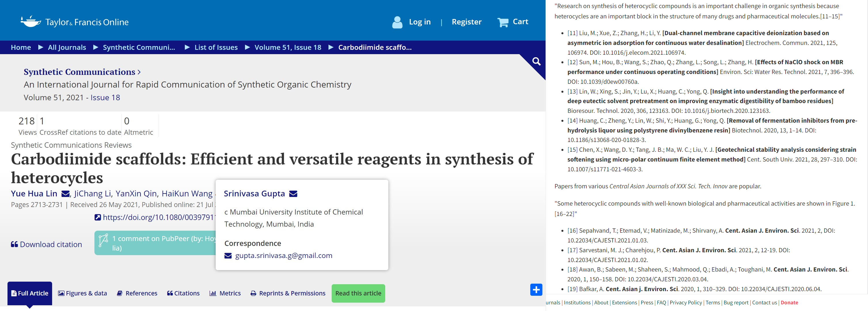Open the All Journals breadcrumb
The image size is (868, 311).
(67, 48)
